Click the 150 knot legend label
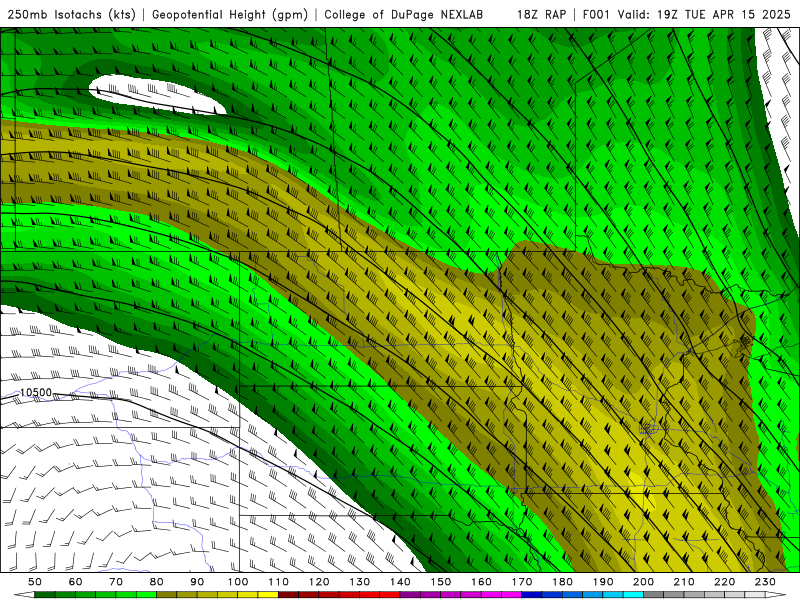Viewport: 800px width, 600px height. 441,582
